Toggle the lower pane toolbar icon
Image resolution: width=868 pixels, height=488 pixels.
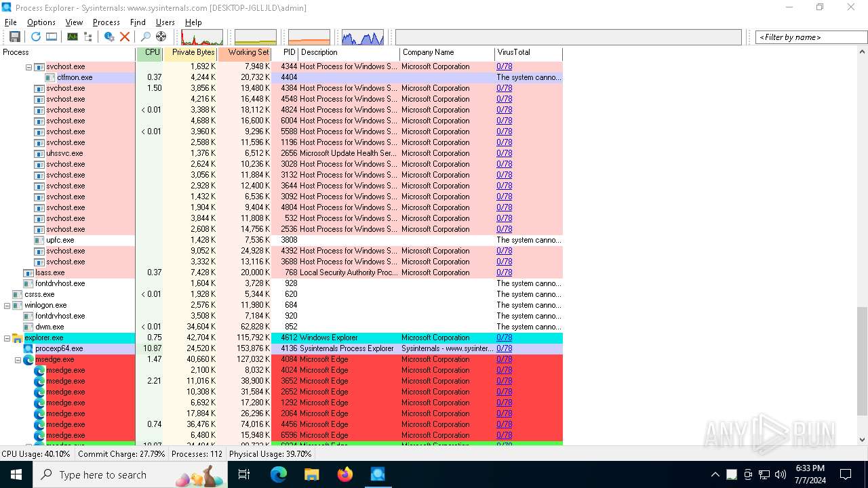click(x=52, y=37)
